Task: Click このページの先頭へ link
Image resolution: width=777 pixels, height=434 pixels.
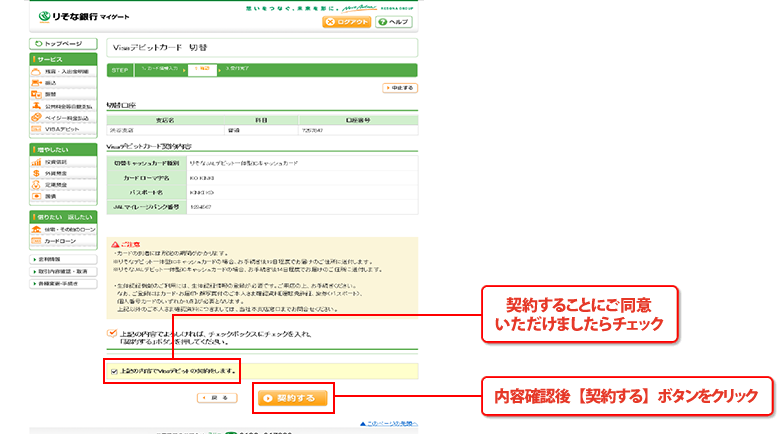Action: (x=389, y=424)
